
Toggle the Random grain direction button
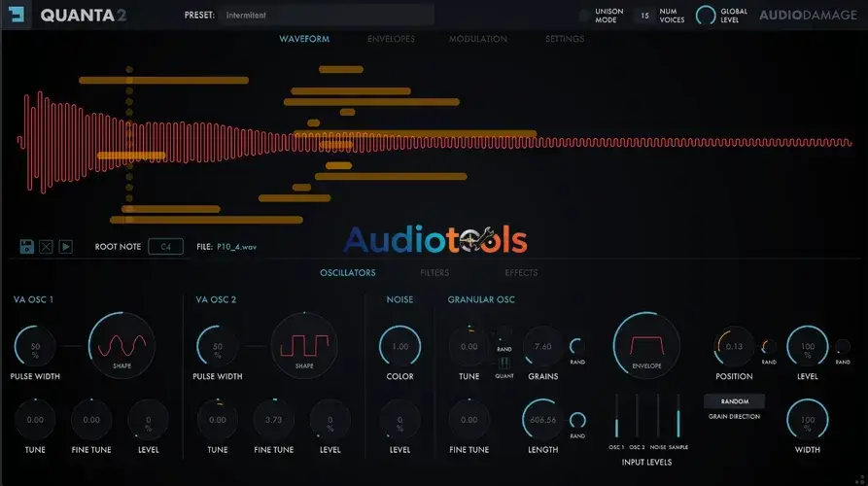point(734,400)
